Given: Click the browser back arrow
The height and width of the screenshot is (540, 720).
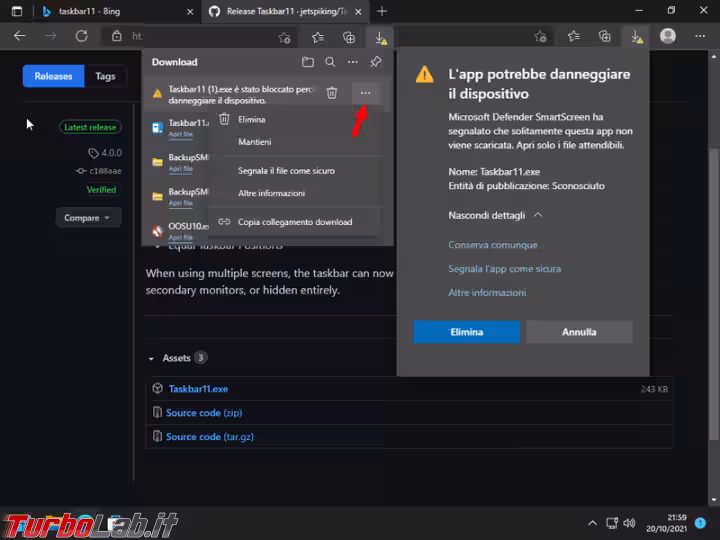Looking at the screenshot, I should (x=20, y=36).
